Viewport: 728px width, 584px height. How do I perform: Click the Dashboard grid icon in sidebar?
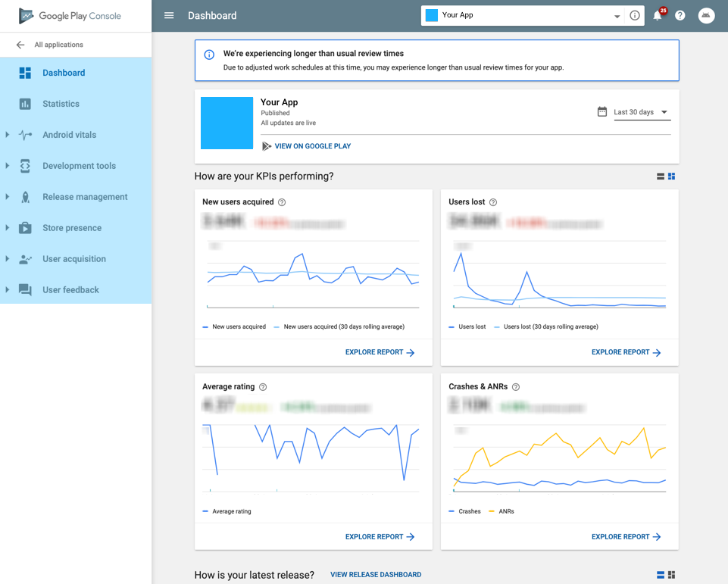click(x=25, y=73)
